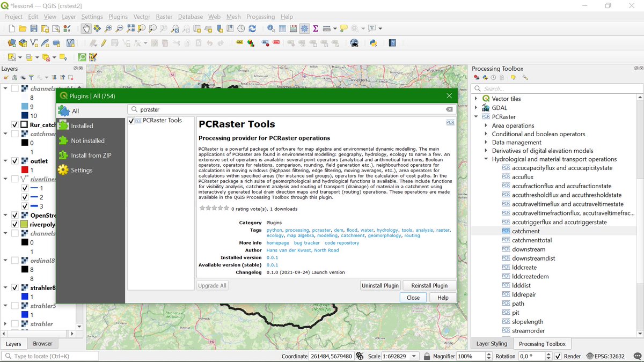Toggle OpenStreetMap layer visibility checkbox

pyautogui.click(x=14, y=216)
